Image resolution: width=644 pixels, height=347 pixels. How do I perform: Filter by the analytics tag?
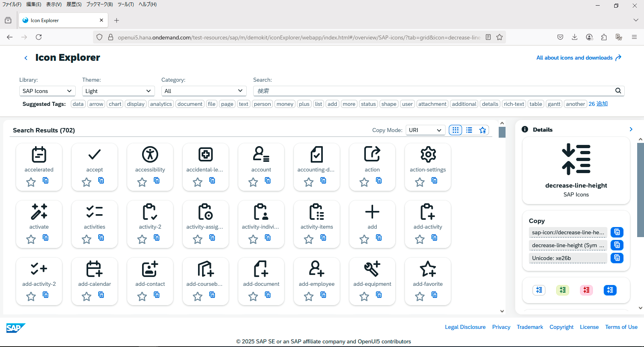click(161, 104)
